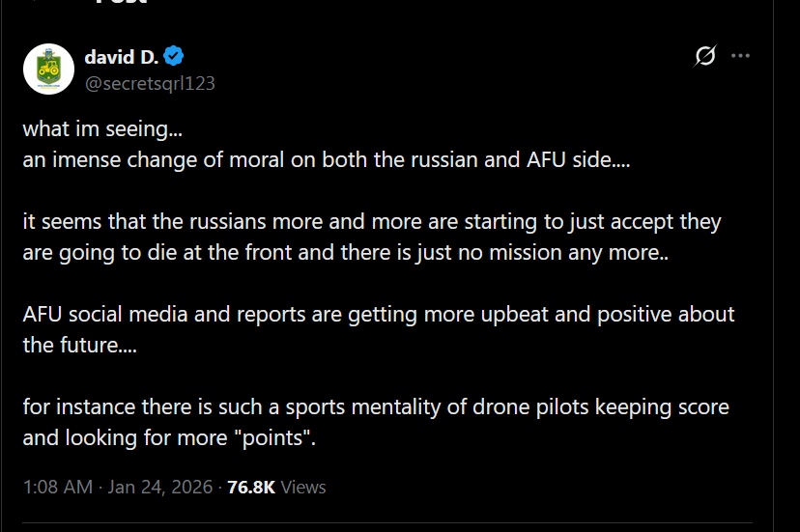The image size is (800, 532).
Task: Click the partially visible Post header
Action: (121, 3)
